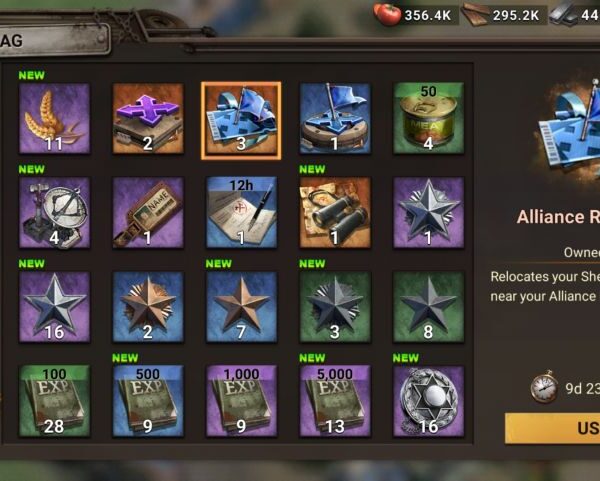Choose the binoculars and map item

(335, 212)
